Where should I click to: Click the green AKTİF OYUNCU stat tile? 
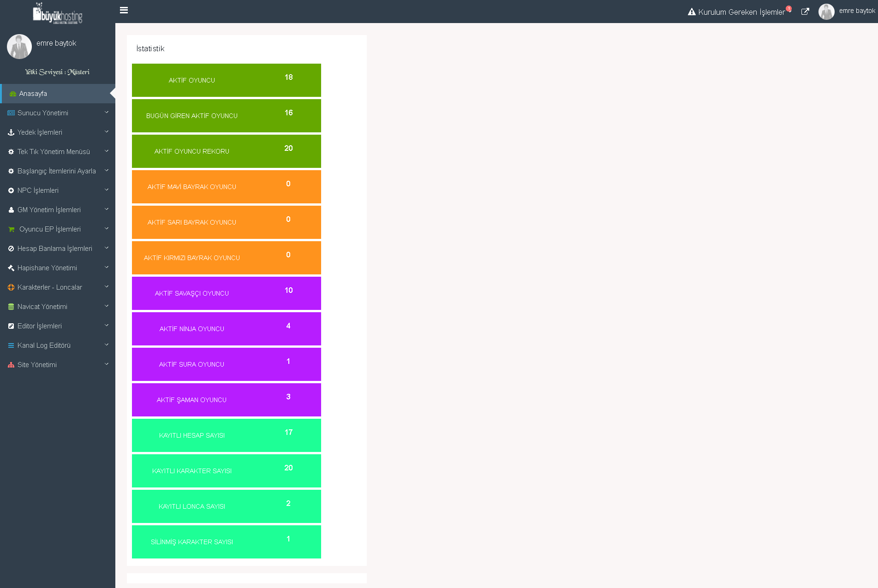[x=226, y=80]
